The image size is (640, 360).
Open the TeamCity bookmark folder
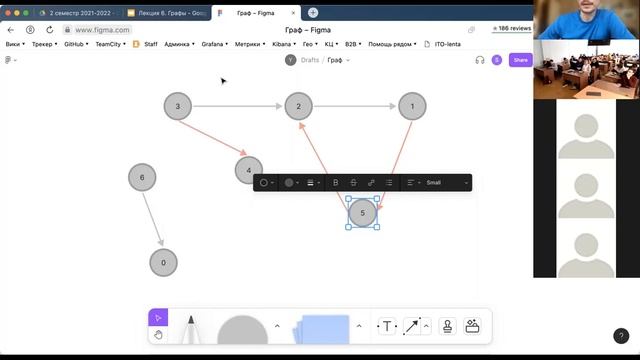[x=111, y=44]
